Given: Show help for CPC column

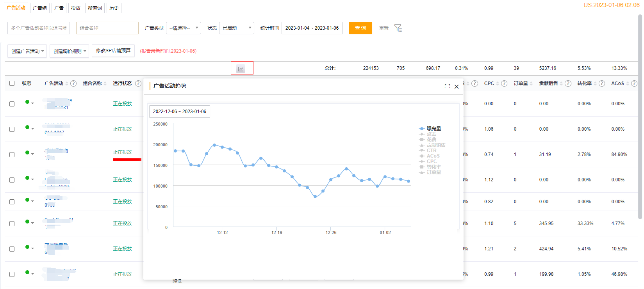Looking at the screenshot, I should (504, 83).
